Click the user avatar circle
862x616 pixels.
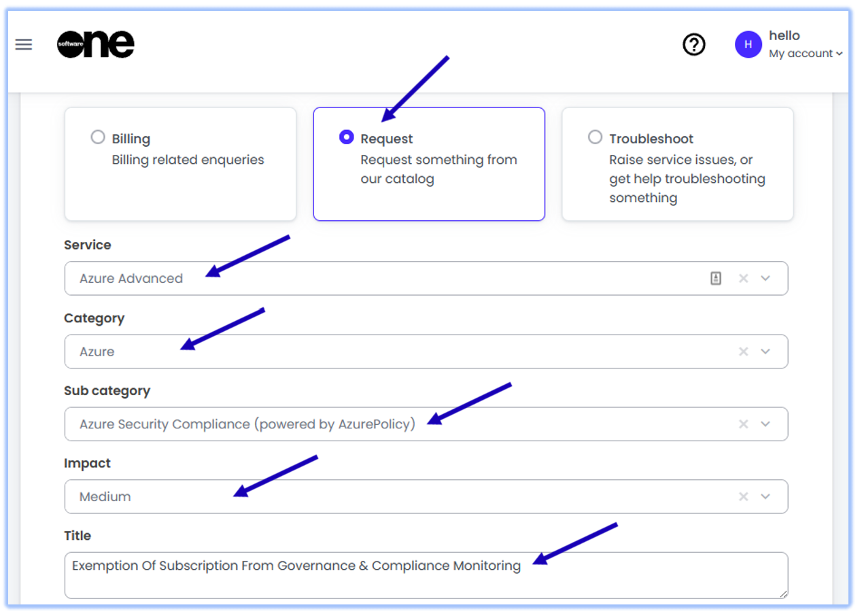(748, 45)
